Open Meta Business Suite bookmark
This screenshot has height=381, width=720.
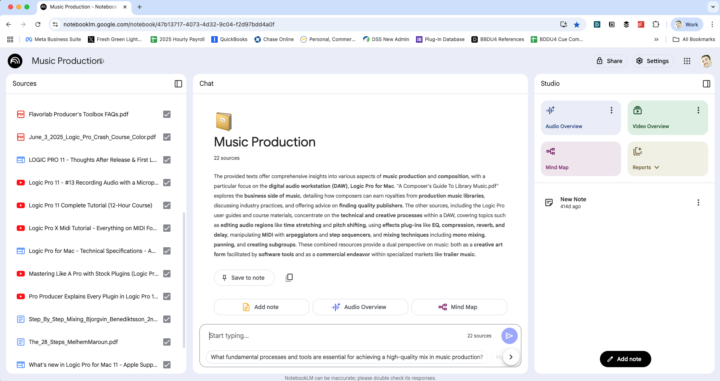tap(53, 39)
